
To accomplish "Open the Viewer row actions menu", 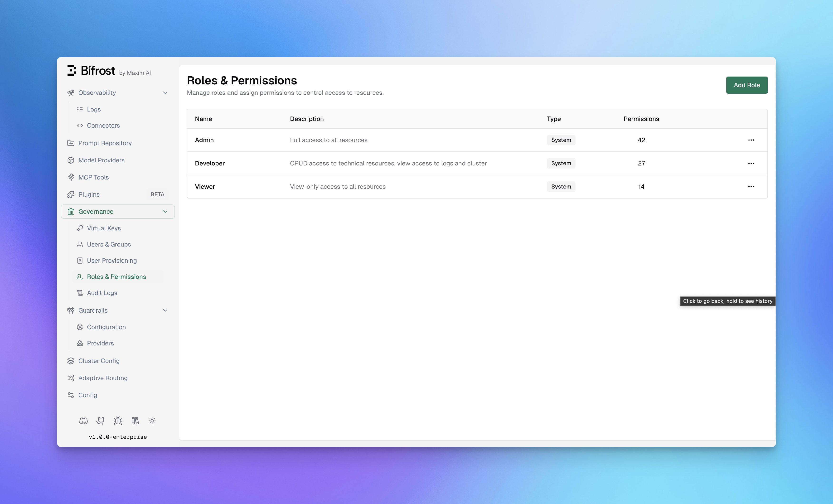I will 751,186.
